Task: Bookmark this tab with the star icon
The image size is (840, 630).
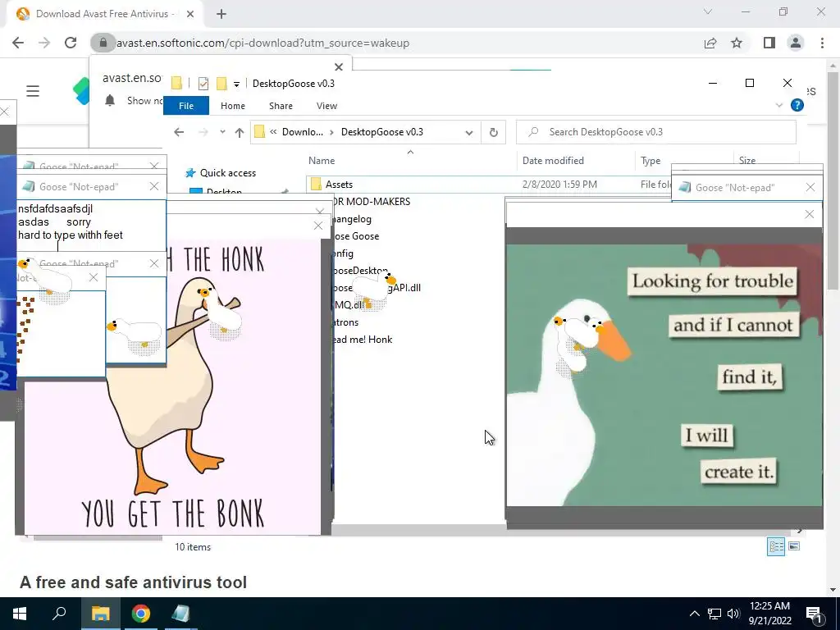Action: point(737,43)
